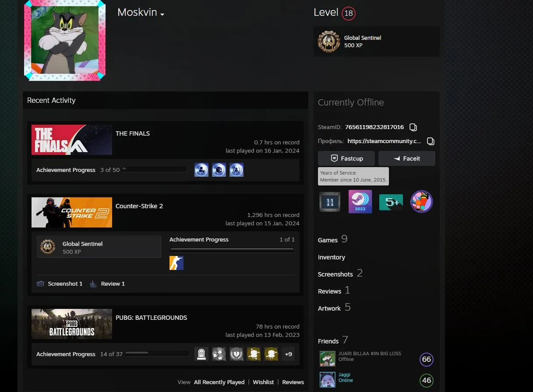Open Reviews in the View row
Viewport: 533px width, 392px height.
[x=293, y=382]
